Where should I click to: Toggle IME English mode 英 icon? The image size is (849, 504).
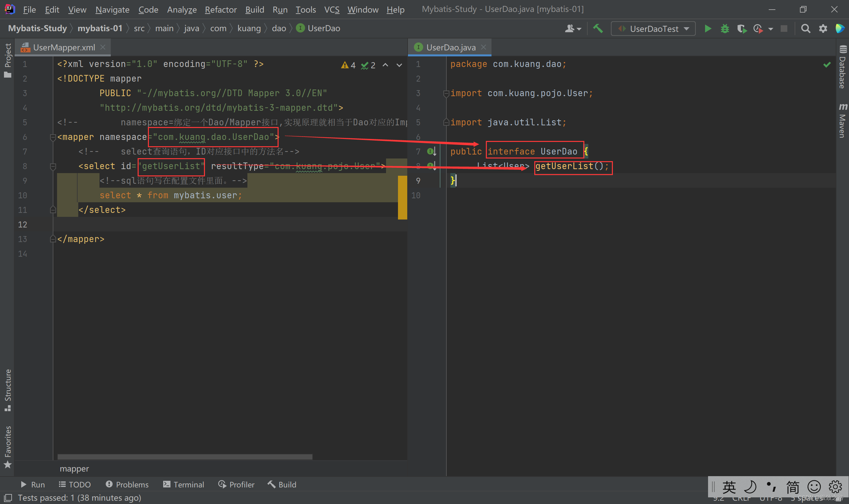point(729,487)
